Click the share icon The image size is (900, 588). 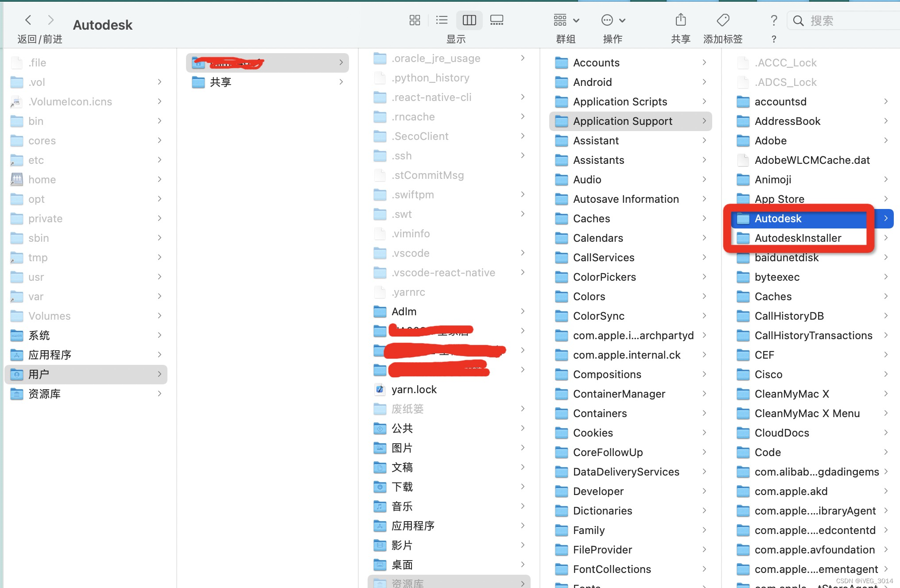(x=681, y=20)
